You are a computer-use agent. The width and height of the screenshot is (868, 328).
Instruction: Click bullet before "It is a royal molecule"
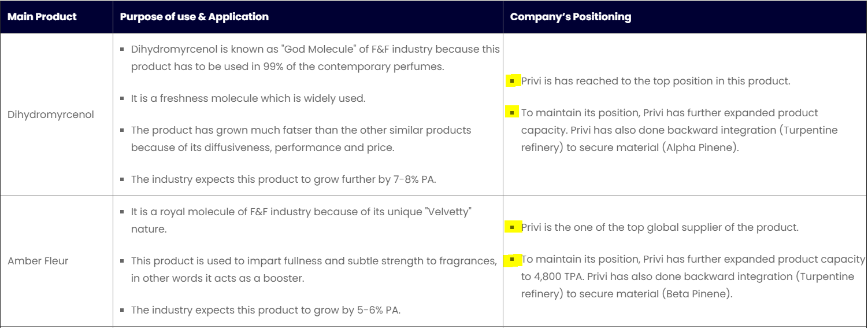coord(123,212)
